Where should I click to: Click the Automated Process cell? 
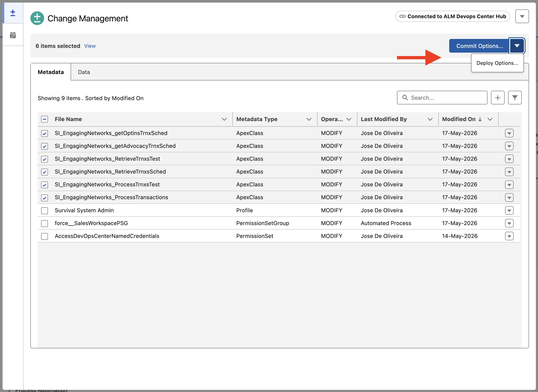coord(386,223)
